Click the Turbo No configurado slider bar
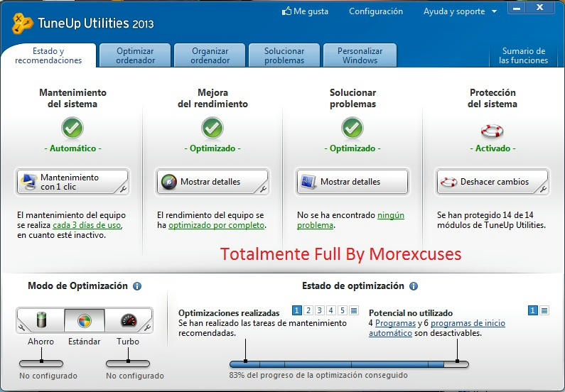 128,364
